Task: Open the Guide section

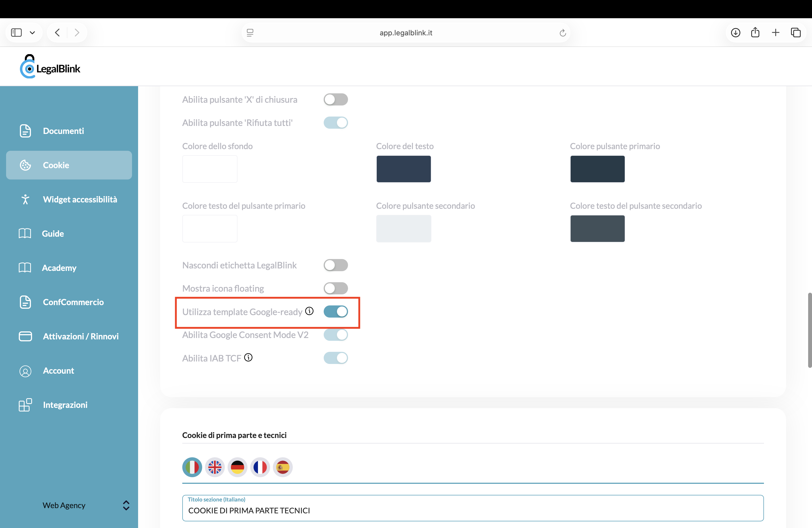Action: pos(53,234)
